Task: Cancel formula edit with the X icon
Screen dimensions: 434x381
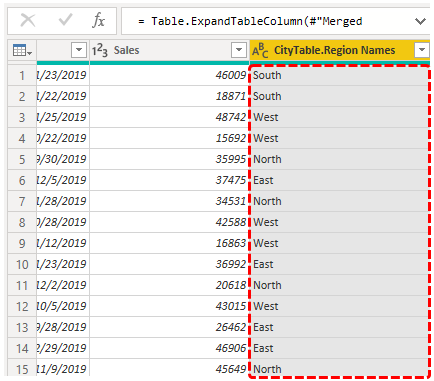Action: coord(28,21)
